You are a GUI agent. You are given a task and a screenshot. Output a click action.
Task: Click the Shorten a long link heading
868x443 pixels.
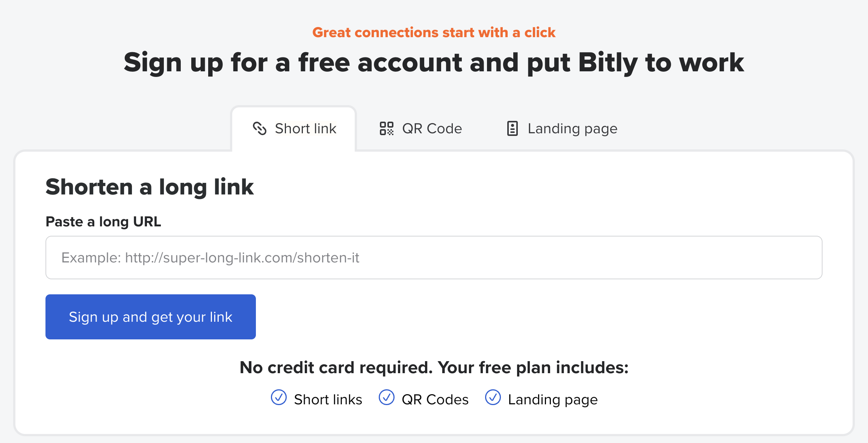click(150, 187)
